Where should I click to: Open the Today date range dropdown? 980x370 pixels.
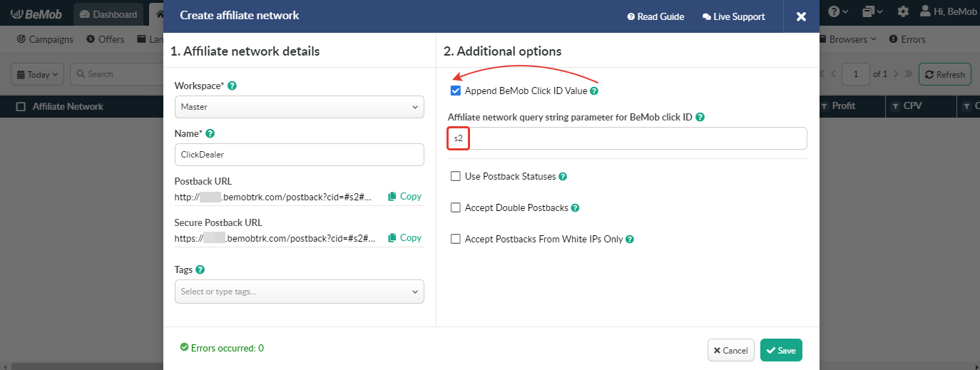tap(38, 74)
